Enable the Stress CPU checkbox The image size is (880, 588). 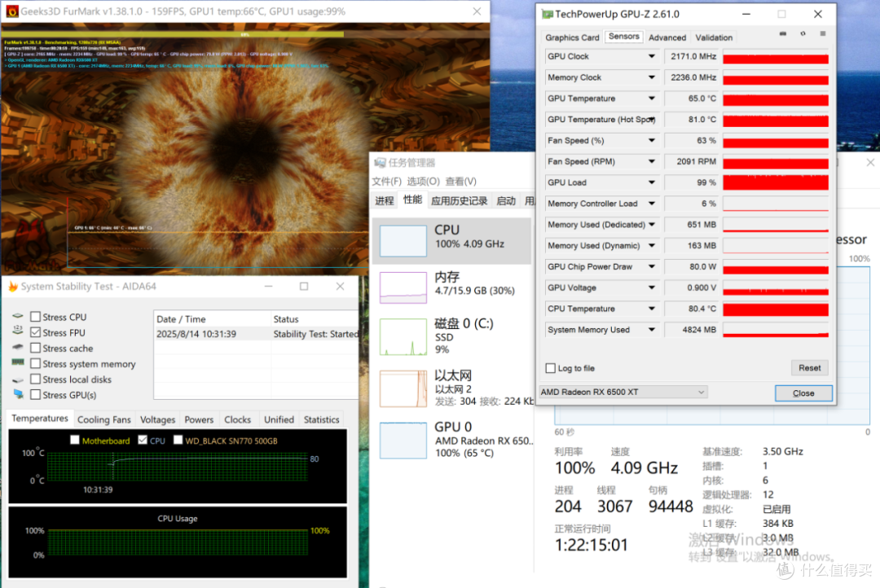click(35, 317)
